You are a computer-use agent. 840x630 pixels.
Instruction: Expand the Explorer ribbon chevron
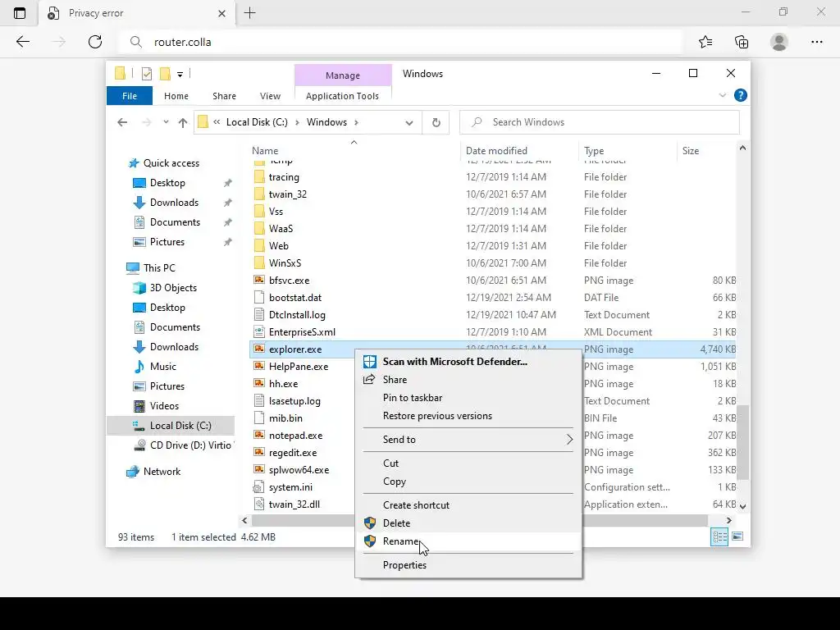pyautogui.click(x=722, y=95)
